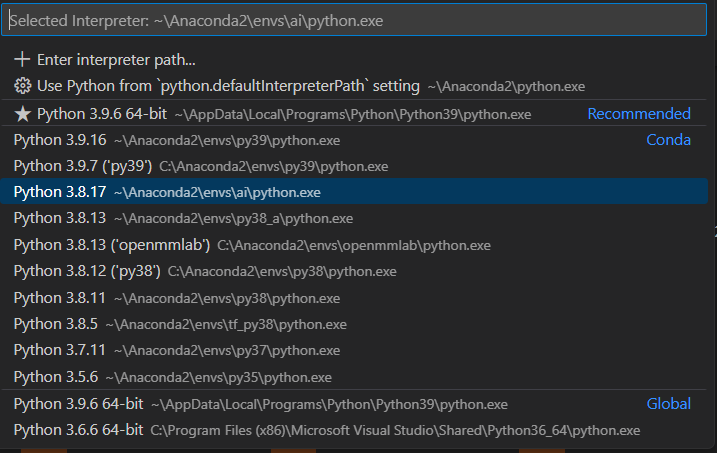Viewport: 717px width, 453px height.
Task: Use Python from python.defaultInterpreterPath setting
Action: coord(354,86)
